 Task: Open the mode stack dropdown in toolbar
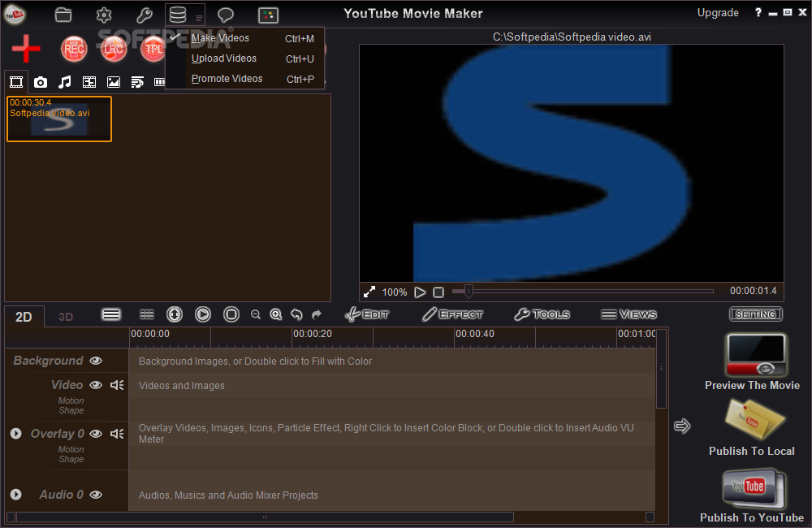click(x=185, y=15)
